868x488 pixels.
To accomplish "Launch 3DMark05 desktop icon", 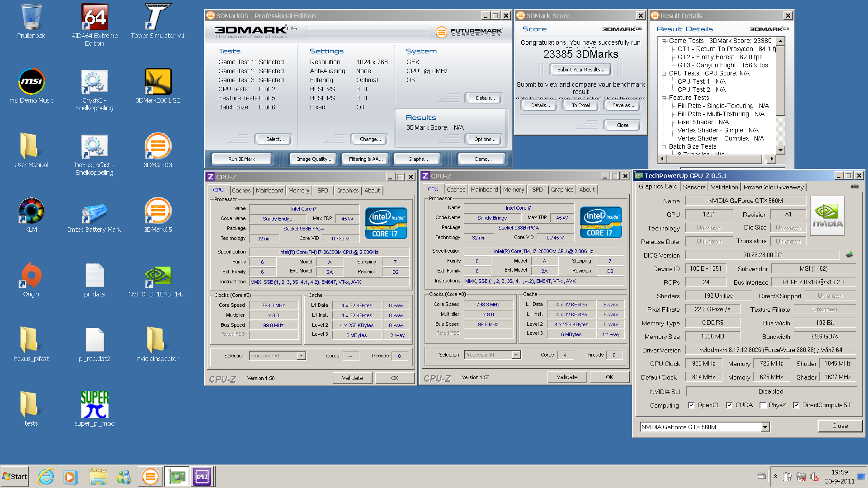I will [158, 215].
